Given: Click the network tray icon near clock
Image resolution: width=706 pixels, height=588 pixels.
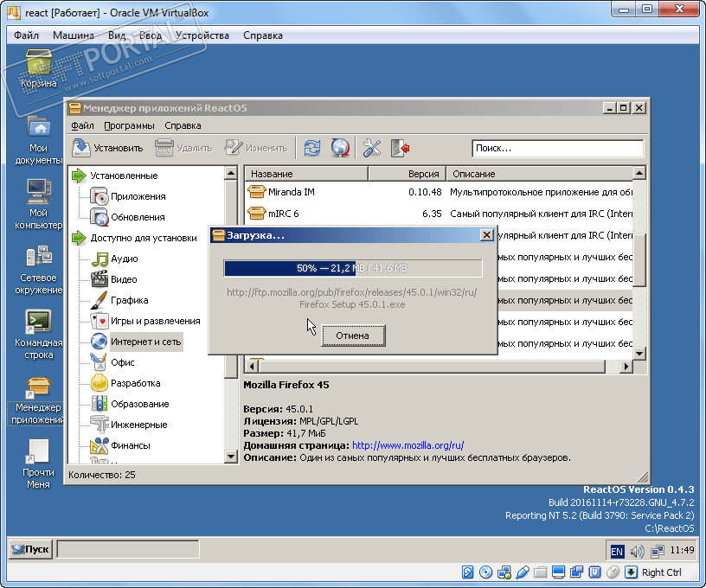Looking at the screenshot, I should click(x=658, y=551).
